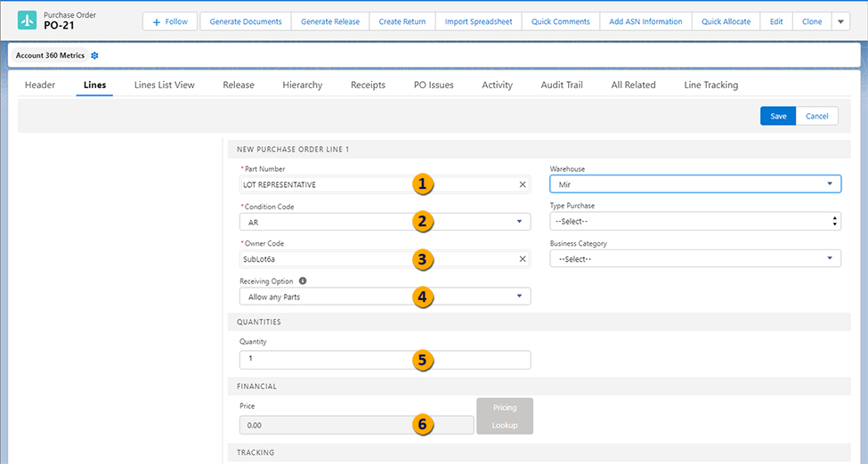868x464 pixels.
Task: Open the Account 360 Metrics settings gear
Action: [94, 55]
